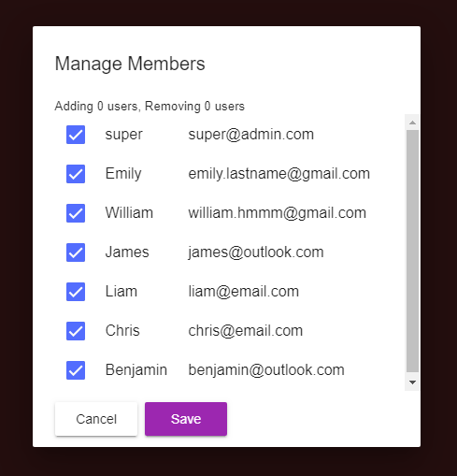The image size is (457, 476).
Task: Toggle William's checkbox off
Action: coord(76,213)
